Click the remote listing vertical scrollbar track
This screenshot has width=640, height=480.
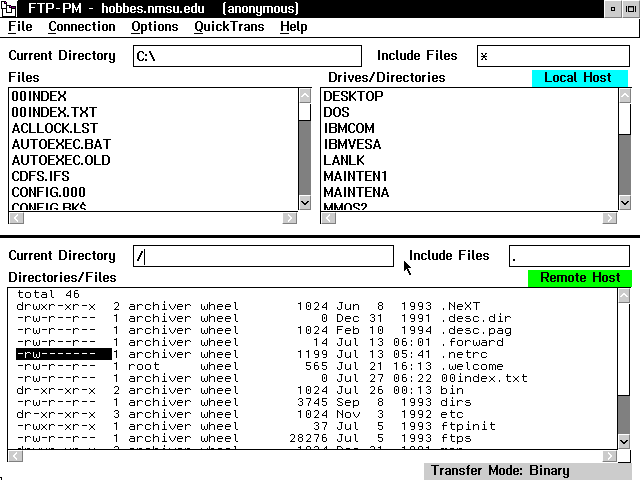(624, 414)
